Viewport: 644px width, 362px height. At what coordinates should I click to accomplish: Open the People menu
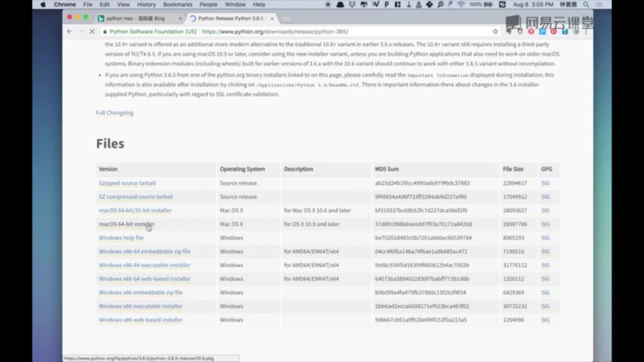click(208, 5)
